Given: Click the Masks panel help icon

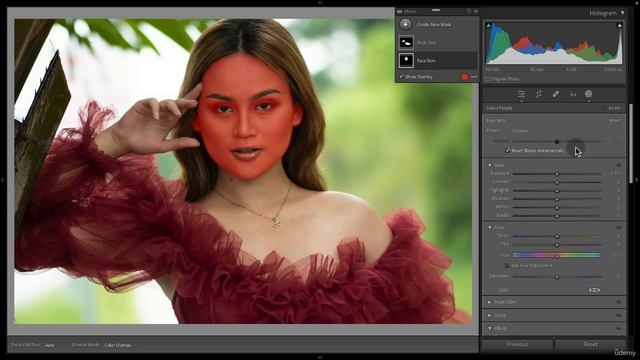Looking at the screenshot, I should pos(469,11).
